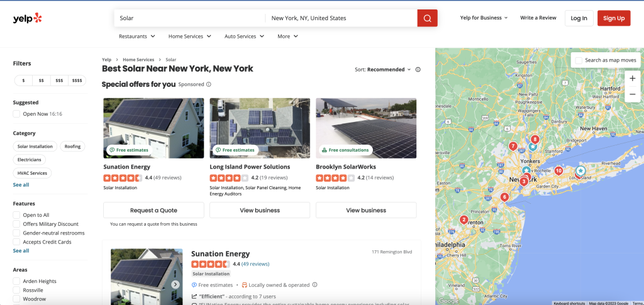Open Sunation Energy listing title link
This screenshot has height=305, width=644.
pyautogui.click(x=220, y=253)
